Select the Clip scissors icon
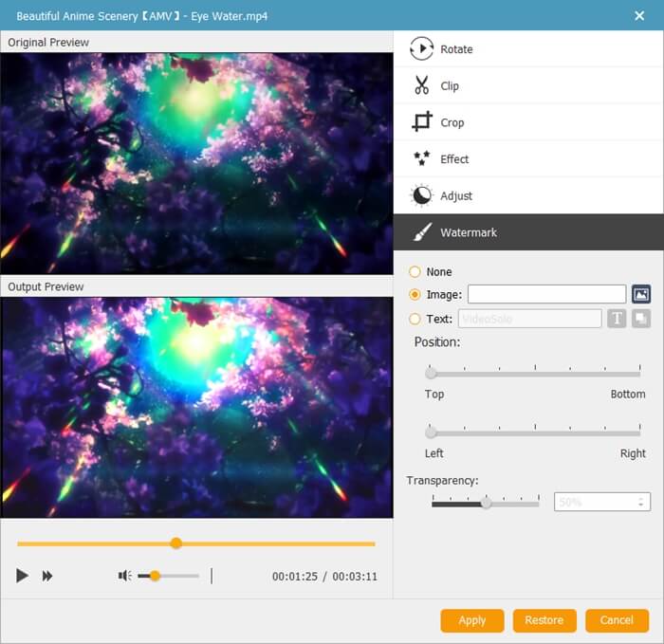Screen dimensions: 664x644 (421, 85)
